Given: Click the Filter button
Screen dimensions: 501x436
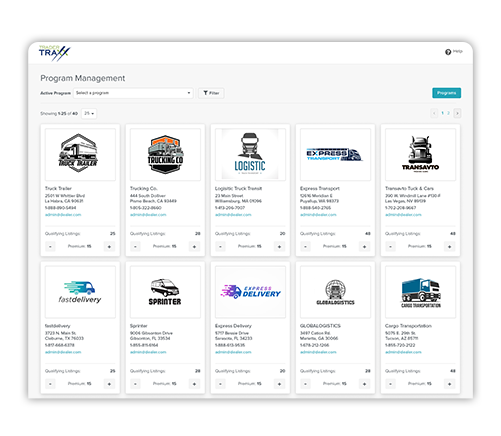Looking at the screenshot, I should coord(211,93).
